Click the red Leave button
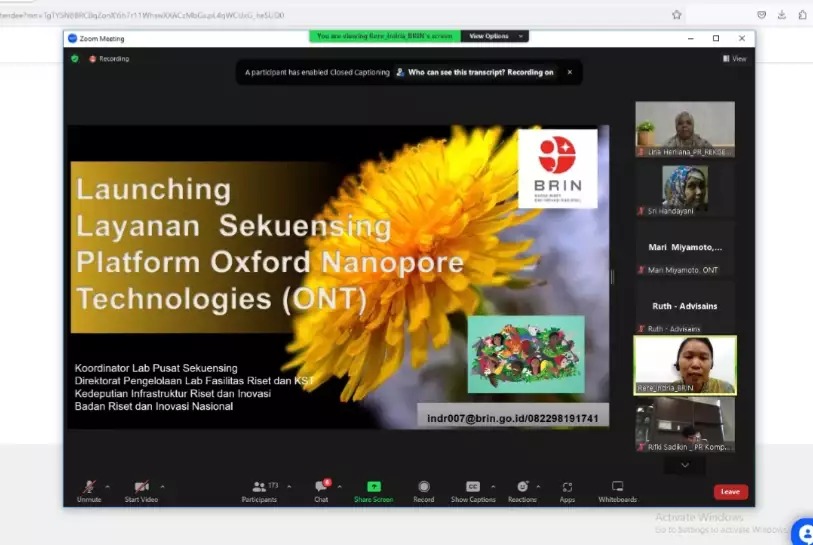Image resolution: width=813 pixels, height=545 pixels. click(x=730, y=491)
